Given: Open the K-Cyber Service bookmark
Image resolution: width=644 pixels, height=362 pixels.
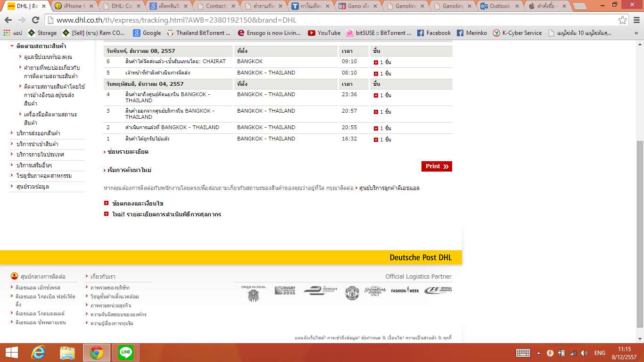Looking at the screenshot, I should coord(517,33).
